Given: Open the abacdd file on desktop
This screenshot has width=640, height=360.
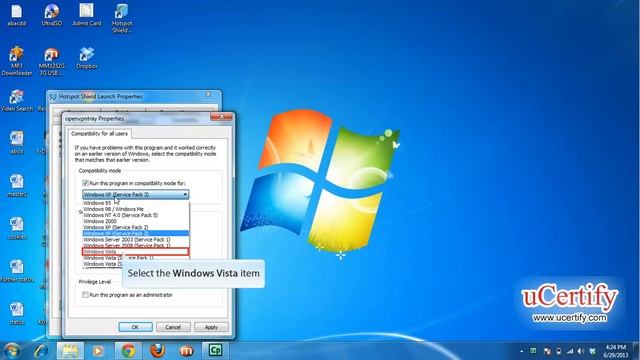Looking at the screenshot, I should pos(17,15).
